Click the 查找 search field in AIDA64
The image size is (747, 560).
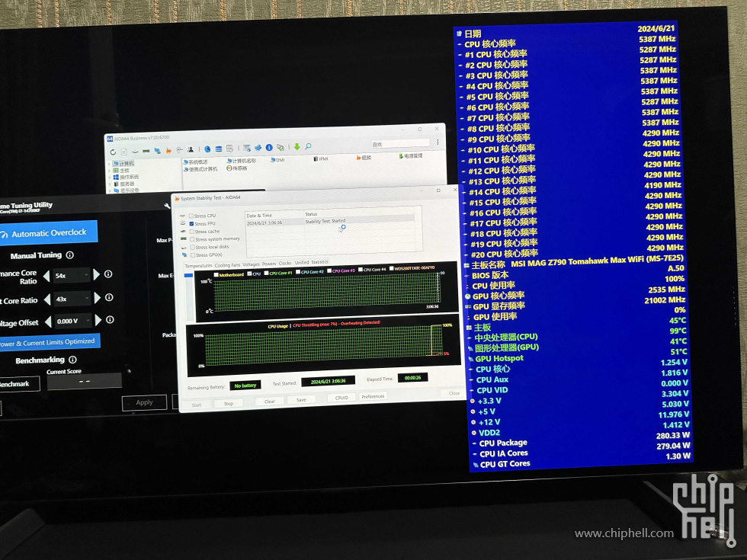pos(400,143)
